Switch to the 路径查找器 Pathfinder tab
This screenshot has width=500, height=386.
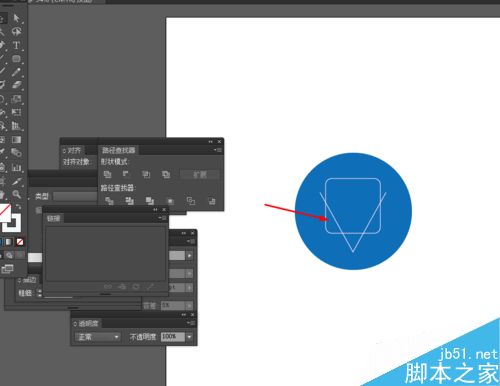pyautogui.click(x=118, y=150)
